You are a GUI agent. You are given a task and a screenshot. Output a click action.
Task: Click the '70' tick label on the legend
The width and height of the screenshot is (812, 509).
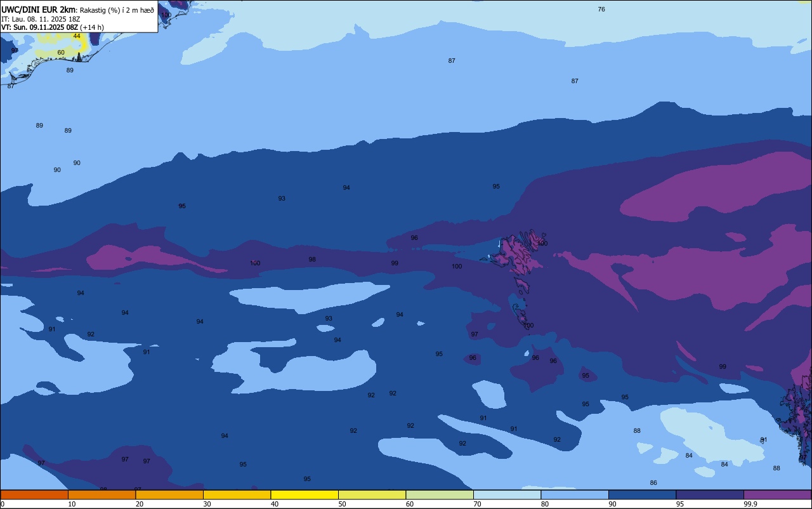478,504
